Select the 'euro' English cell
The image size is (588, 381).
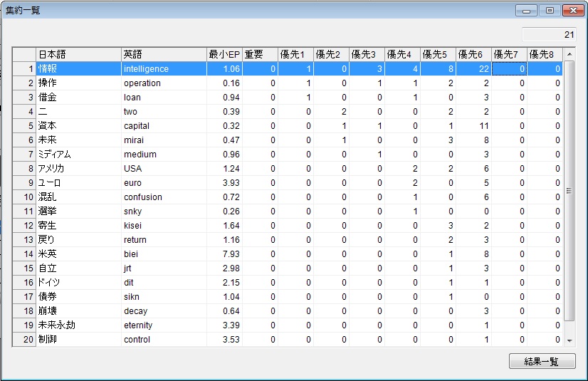164,183
